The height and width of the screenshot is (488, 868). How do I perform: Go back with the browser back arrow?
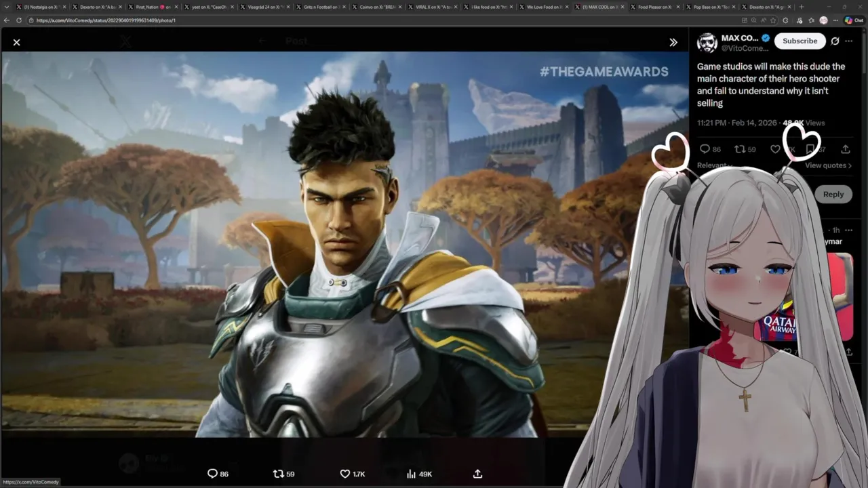pos(7,20)
